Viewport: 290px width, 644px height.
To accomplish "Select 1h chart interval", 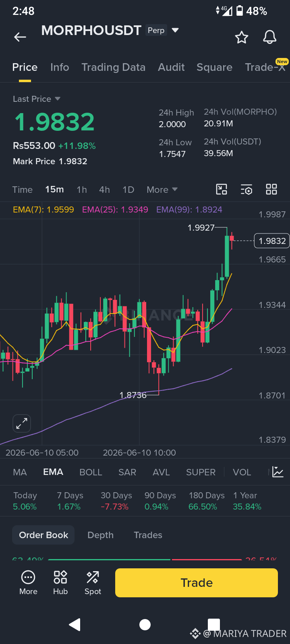I will pos(82,190).
